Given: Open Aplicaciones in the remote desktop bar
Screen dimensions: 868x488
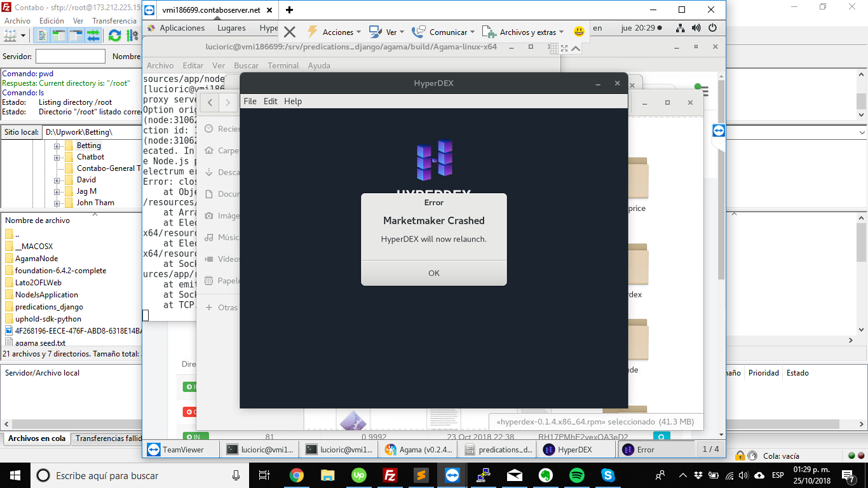Looking at the screenshot, I should click(x=182, y=28).
